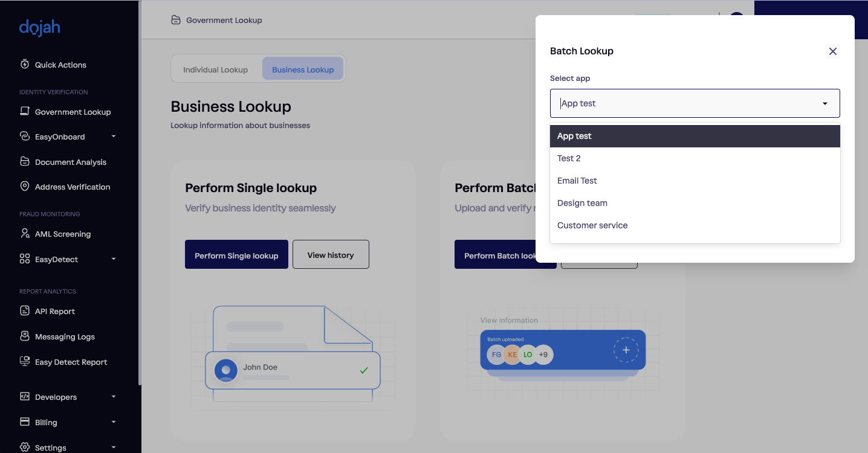Viewport: 868px width, 453px height.
Task: Collapse the Select app dropdown arrow
Action: coord(824,103)
